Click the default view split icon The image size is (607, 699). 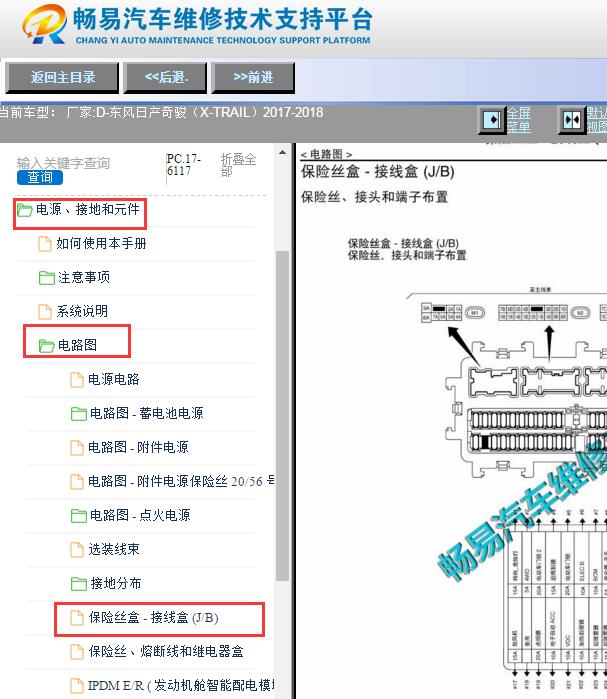pos(572,119)
